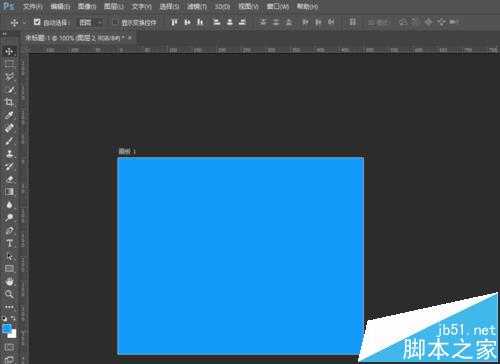Enable show transform controls checkbox

[115, 22]
